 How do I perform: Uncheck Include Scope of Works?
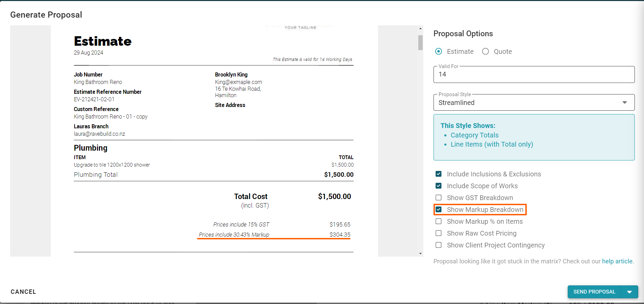tap(439, 186)
